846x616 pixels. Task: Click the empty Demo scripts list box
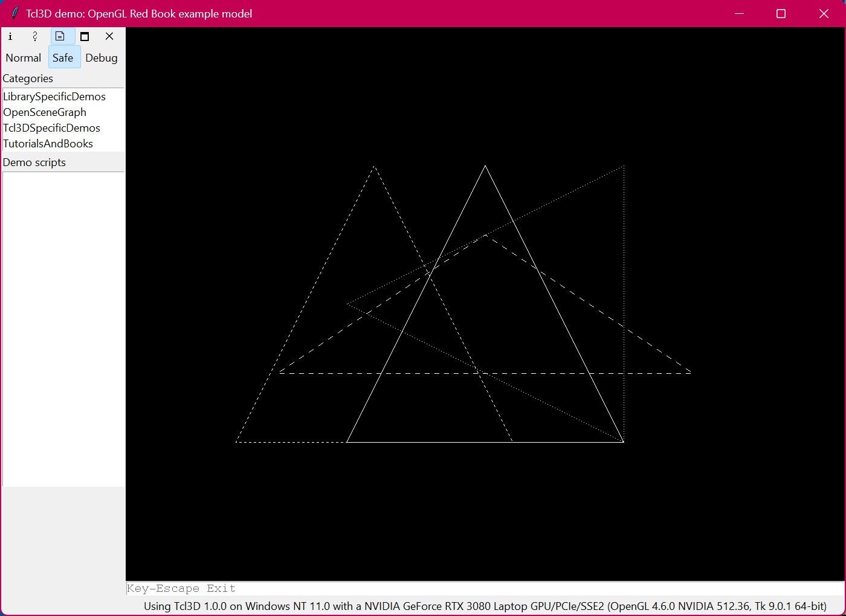pos(63,329)
